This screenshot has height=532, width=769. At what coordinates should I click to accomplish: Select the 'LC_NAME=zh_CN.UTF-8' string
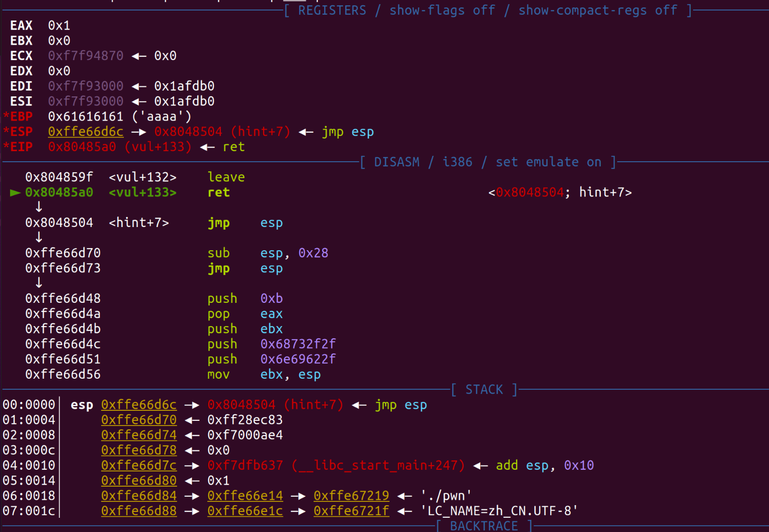coord(499,510)
